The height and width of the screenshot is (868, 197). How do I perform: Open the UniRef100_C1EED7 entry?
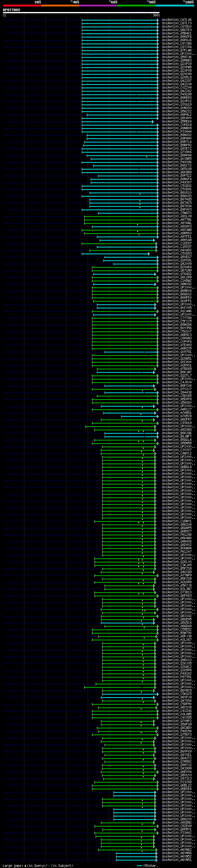[x=177, y=243]
